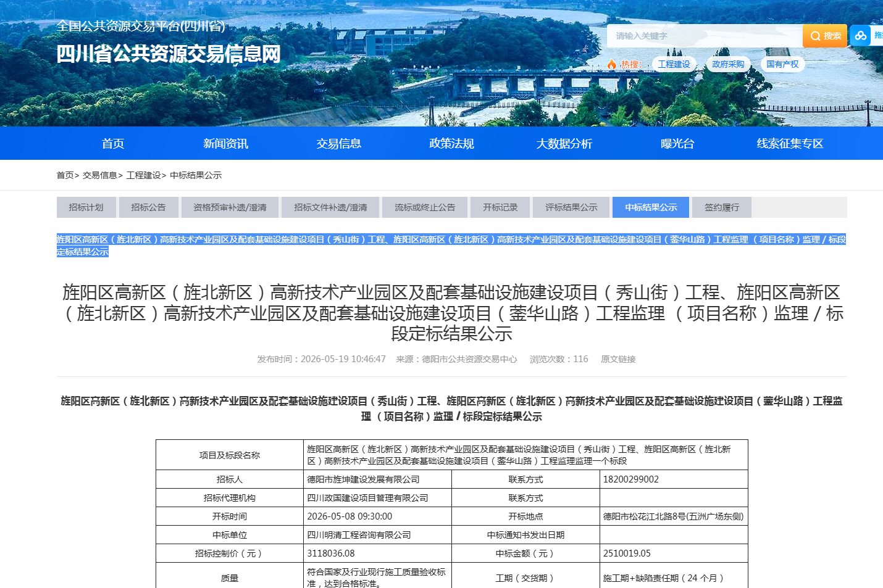This screenshot has height=588, width=883.
Task: Switch to the 流标或终止公告 tab
Action: 425,207
